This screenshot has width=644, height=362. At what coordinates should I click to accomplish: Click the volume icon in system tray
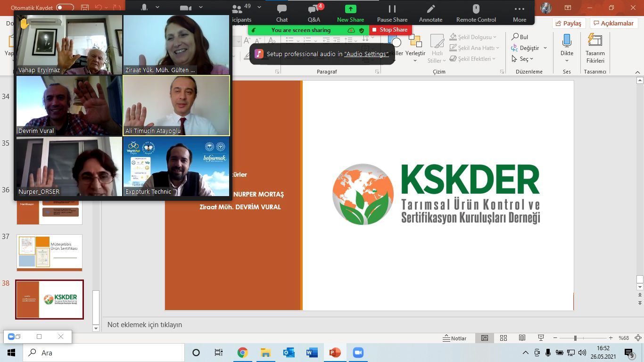tap(582, 353)
